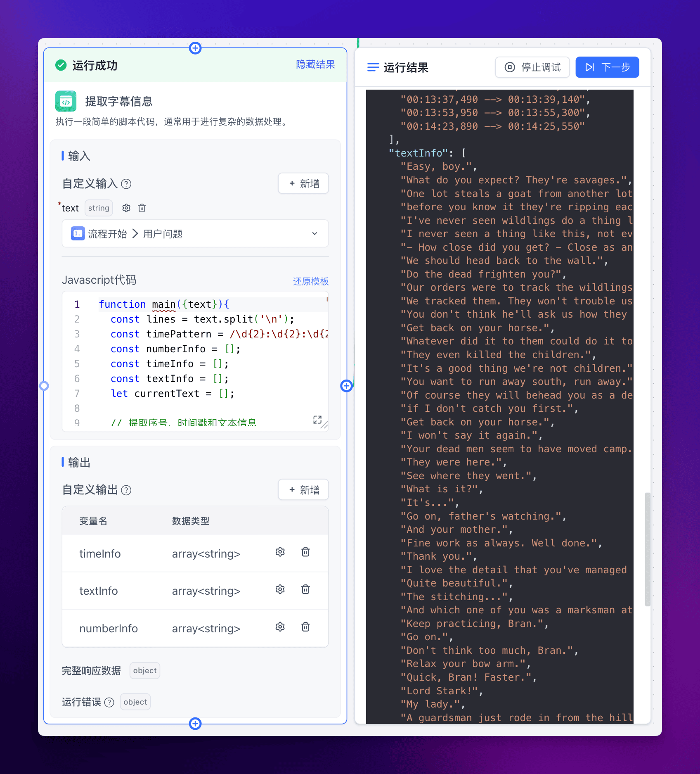Expand the JavaScript code editor fullscreen
This screenshot has width=700, height=774.
click(x=317, y=420)
